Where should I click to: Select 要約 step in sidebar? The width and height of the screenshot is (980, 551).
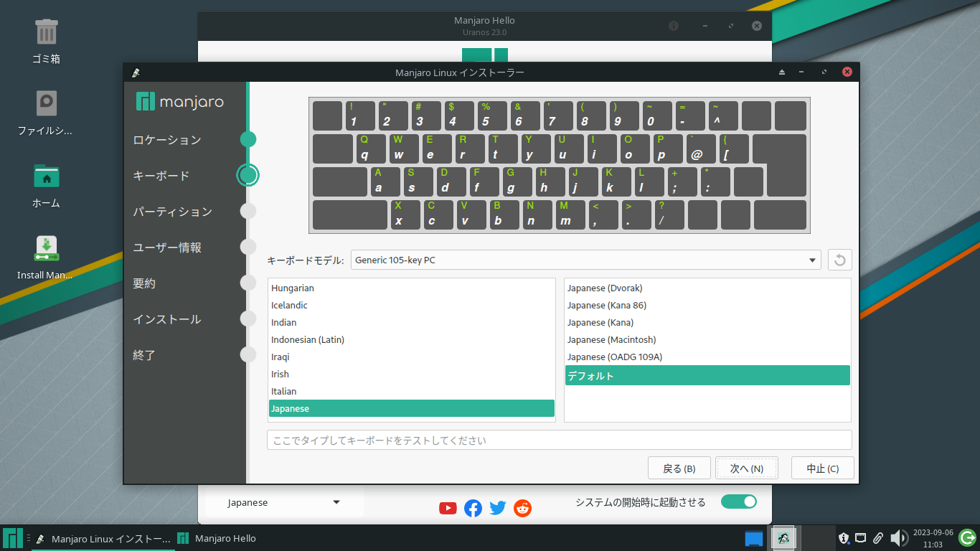coord(144,283)
